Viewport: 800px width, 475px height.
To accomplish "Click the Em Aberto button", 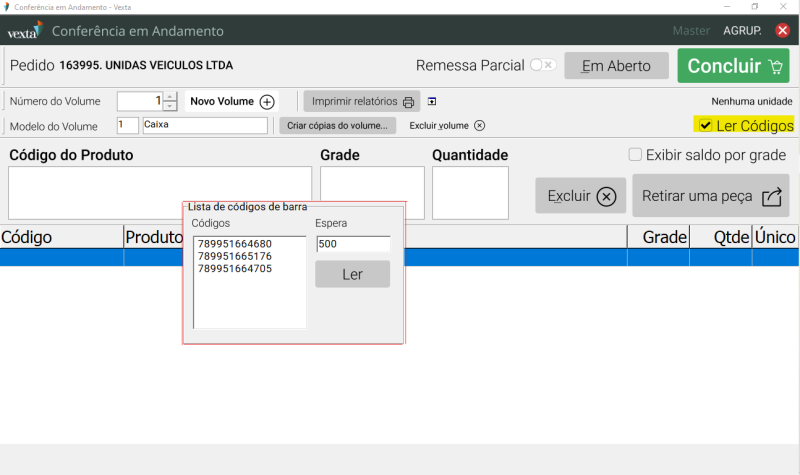I will click(x=616, y=66).
